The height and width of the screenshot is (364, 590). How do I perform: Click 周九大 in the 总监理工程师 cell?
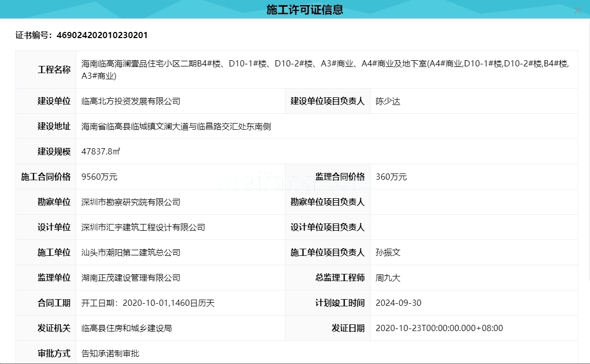387,278
